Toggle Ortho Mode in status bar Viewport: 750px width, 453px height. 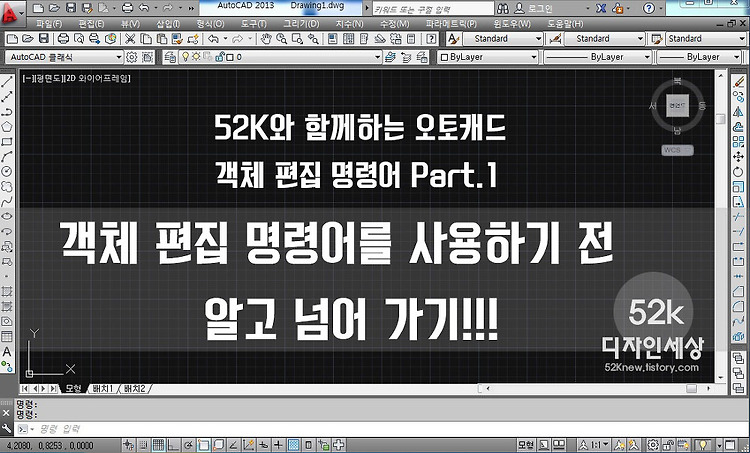click(173, 445)
